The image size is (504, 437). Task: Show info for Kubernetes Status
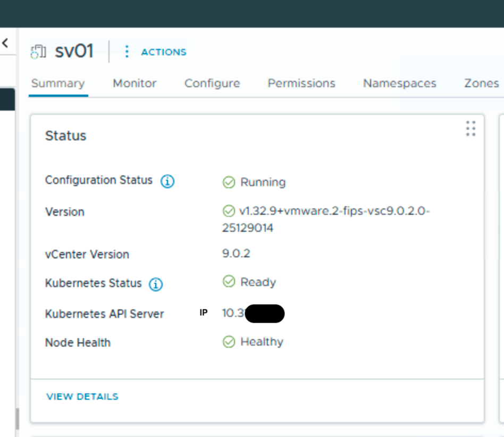pyautogui.click(x=156, y=284)
